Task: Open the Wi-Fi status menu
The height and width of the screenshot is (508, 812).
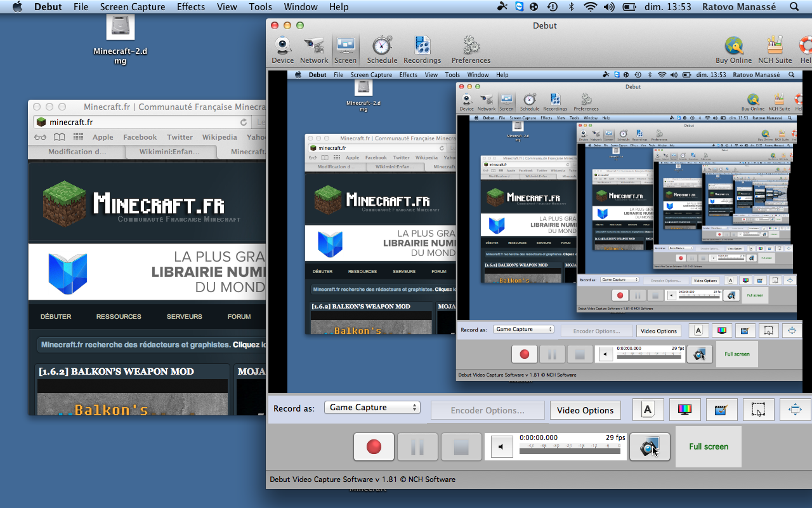Action: coord(591,7)
